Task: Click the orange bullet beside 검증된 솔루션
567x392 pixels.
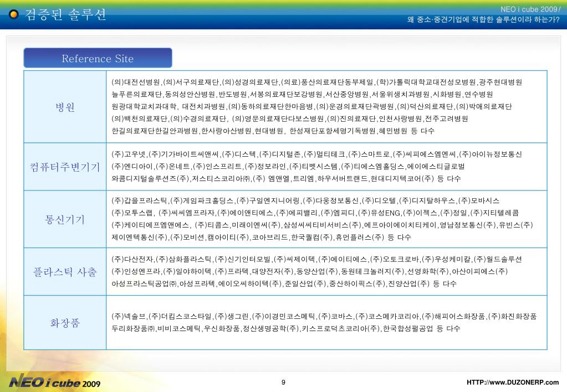Action: (x=14, y=14)
